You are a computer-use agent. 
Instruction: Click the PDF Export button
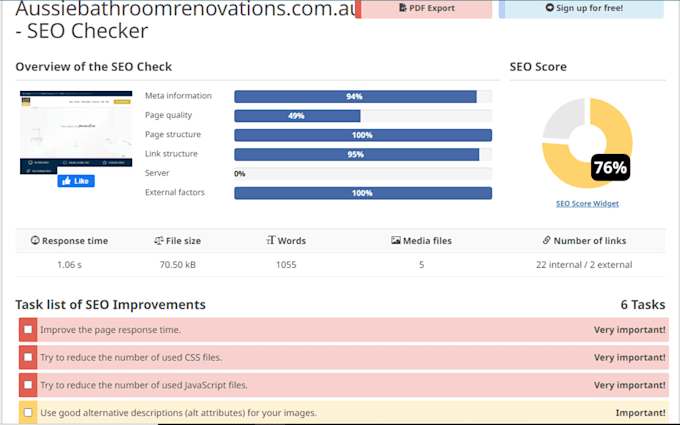coord(424,8)
